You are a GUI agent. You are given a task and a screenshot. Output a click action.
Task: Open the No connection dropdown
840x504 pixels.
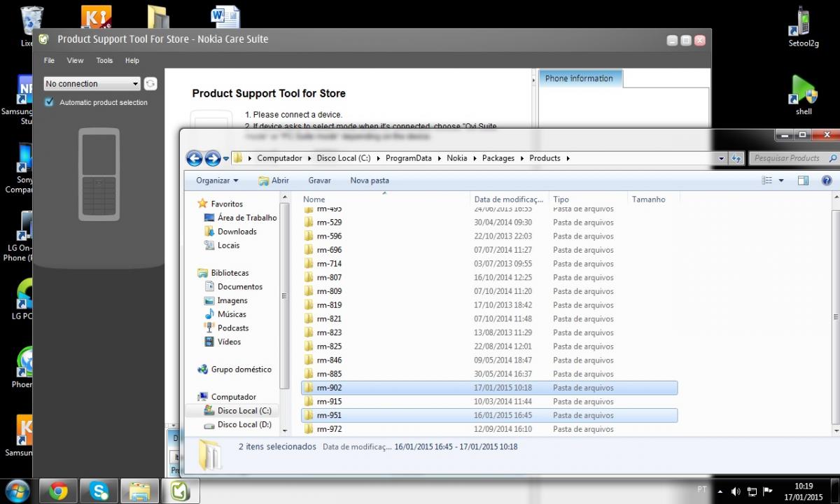(x=92, y=84)
